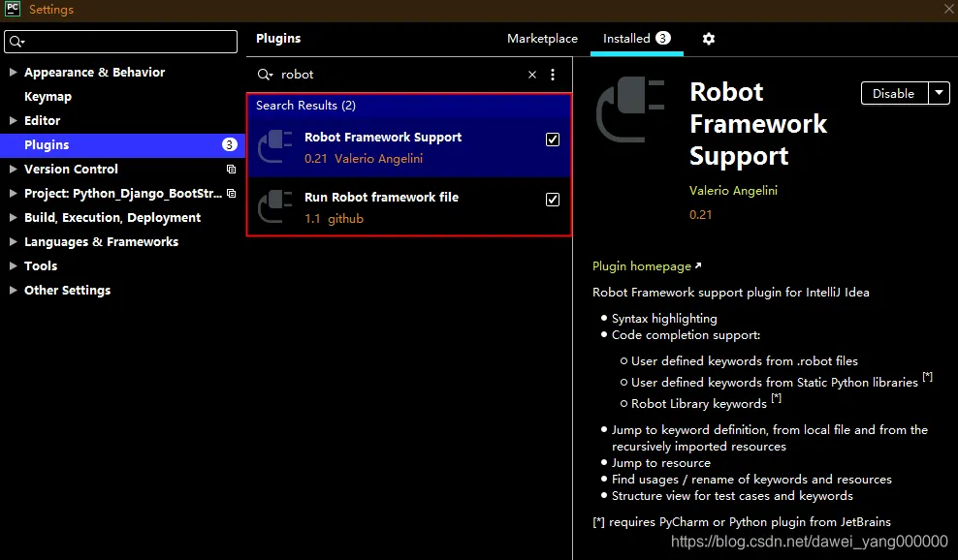The width and height of the screenshot is (958, 560).
Task: Click Valerio Angelini author in details pane
Action: pyautogui.click(x=733, y=191)
